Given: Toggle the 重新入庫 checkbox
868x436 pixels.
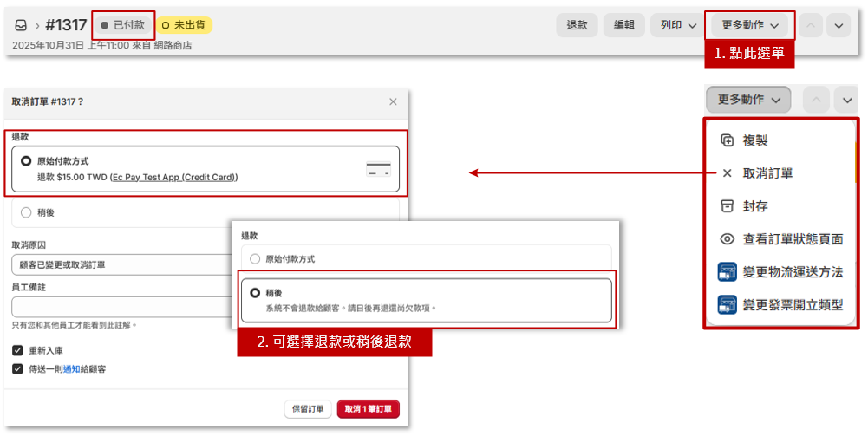Looking at the screenshot, I should click(x=18, y=350).
